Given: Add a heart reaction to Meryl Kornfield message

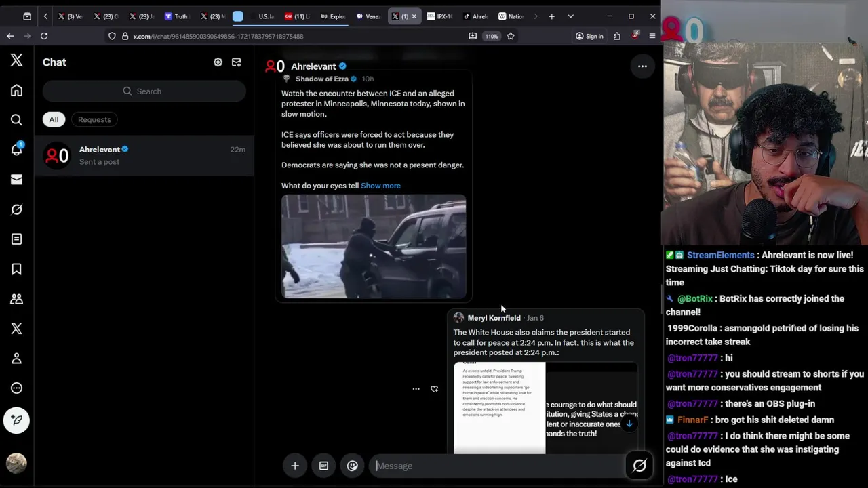Looking at the screenshot, I should click(x=434, y=389).
